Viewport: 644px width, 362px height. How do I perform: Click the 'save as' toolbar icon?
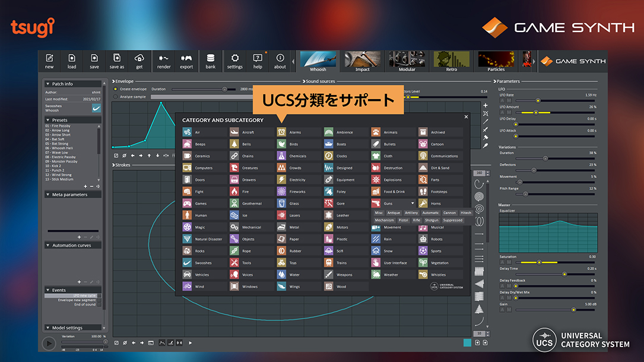(117, 59)
